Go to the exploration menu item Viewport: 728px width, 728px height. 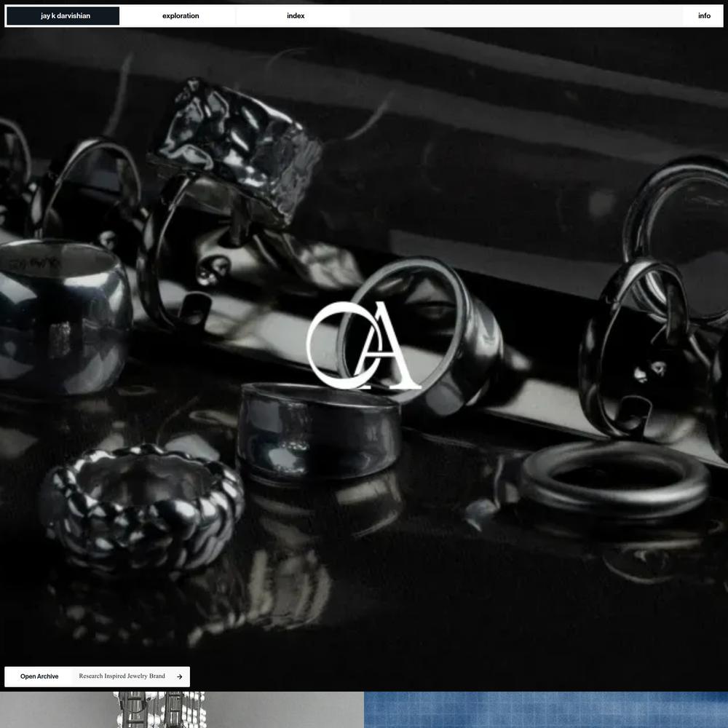point(181,16)
